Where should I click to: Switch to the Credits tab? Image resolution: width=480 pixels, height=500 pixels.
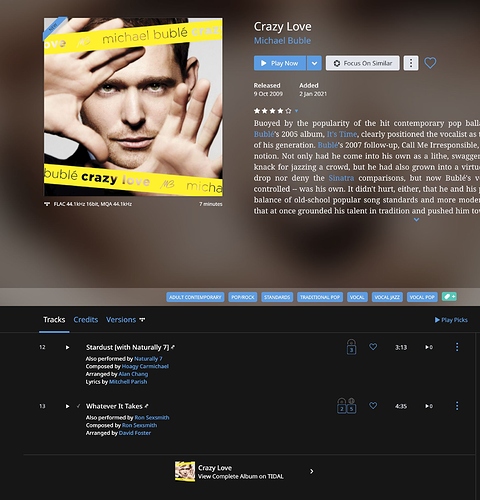[86, 320]
